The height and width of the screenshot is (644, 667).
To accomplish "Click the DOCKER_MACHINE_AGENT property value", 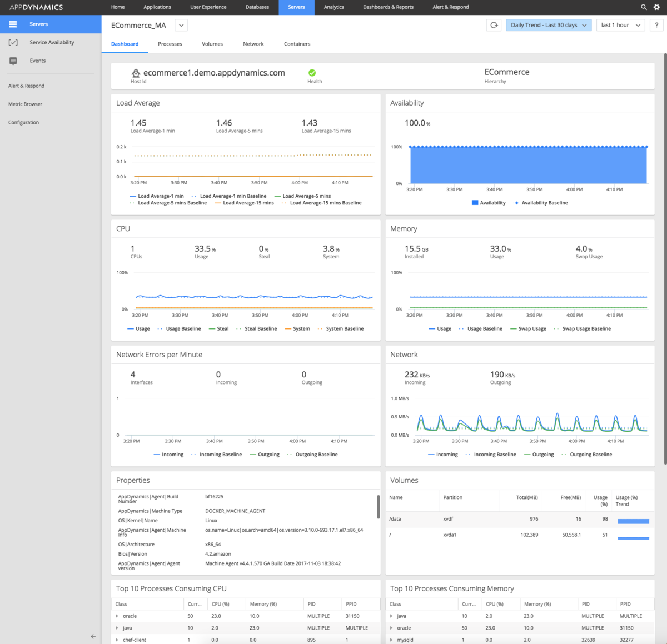I will point(235,511).
